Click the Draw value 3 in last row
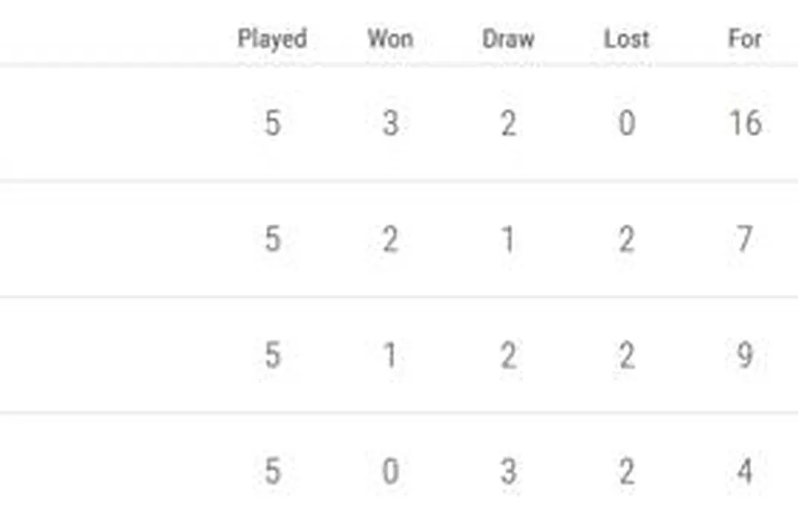Image resolution: width=798 pixels, height=532 pixels. (x=508, y=472)
